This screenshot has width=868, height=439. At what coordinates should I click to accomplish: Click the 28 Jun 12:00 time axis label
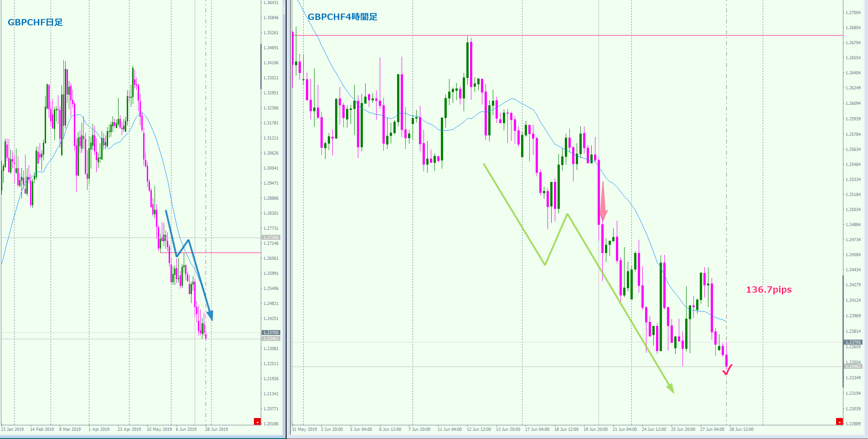tap(741, 429)
